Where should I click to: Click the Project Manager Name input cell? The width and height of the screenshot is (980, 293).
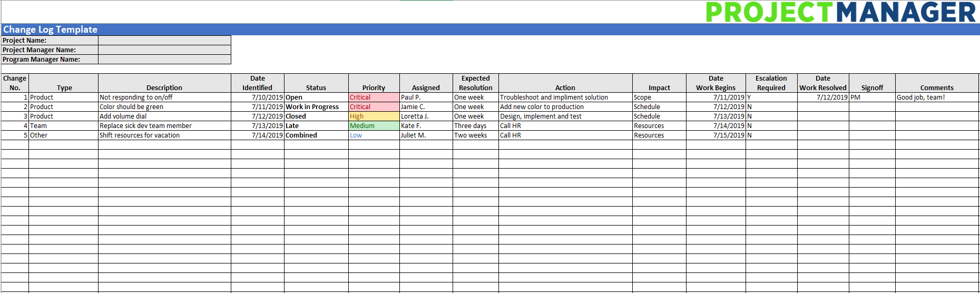tap(164, 50)
